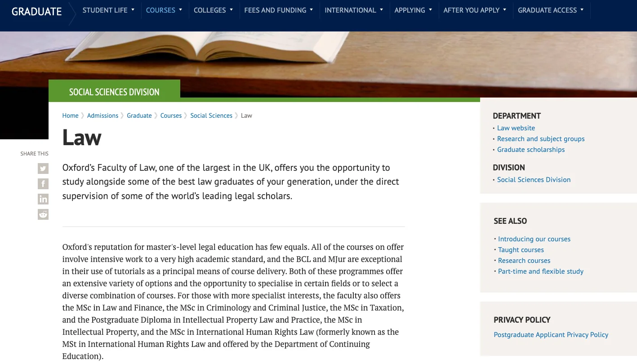Viewport: 637px width, 364px height.
Task: Click the Home breadcrumb link
Action: pos(70,115)
